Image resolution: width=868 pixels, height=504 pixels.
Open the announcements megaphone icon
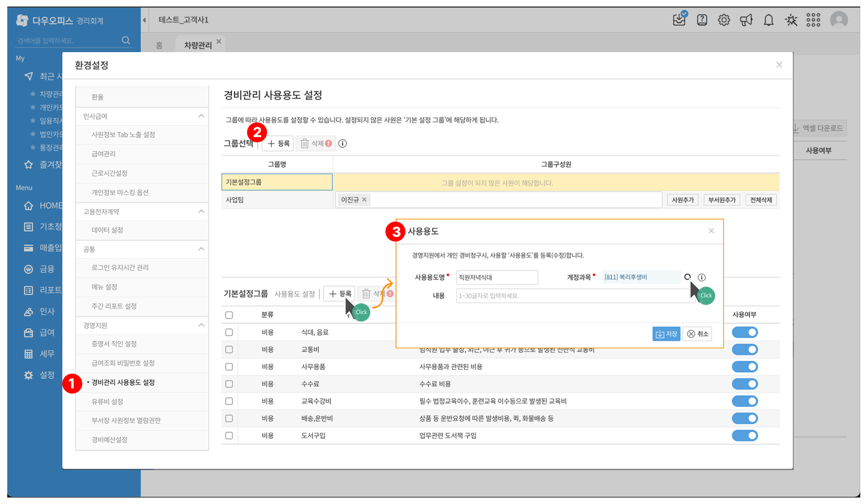pos(746,20)
